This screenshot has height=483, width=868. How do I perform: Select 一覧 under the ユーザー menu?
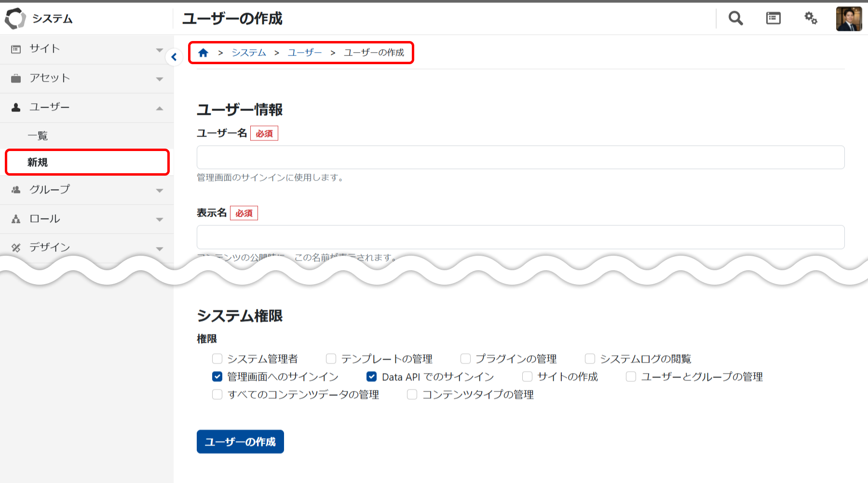[x=38, y=136]
